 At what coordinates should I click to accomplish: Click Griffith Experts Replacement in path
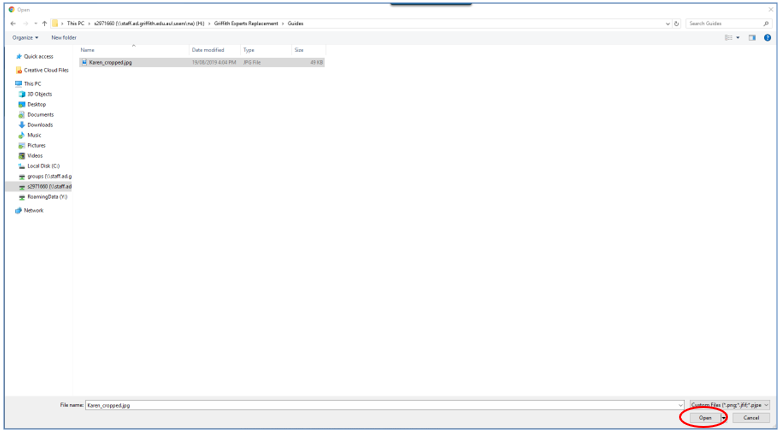point(238,23)
